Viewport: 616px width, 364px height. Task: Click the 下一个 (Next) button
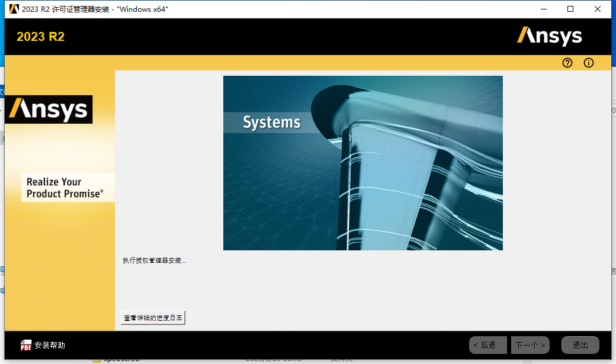tap(530, 344)
